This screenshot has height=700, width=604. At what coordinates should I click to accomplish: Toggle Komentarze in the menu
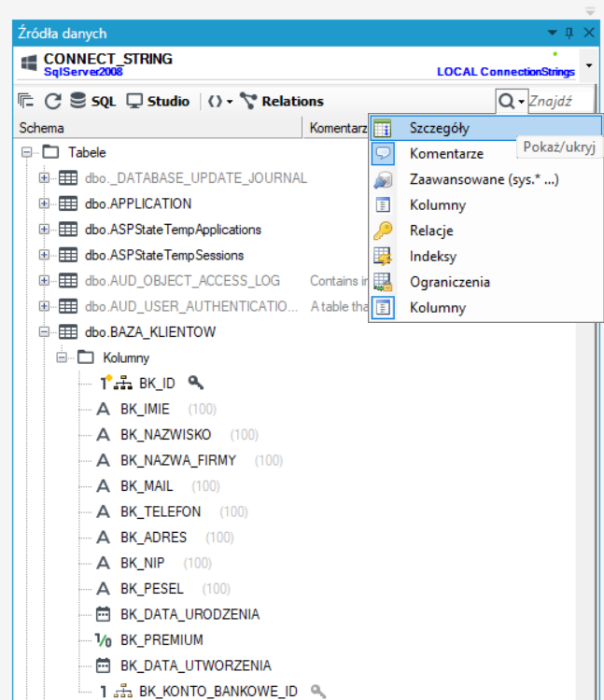pos(446,154)
